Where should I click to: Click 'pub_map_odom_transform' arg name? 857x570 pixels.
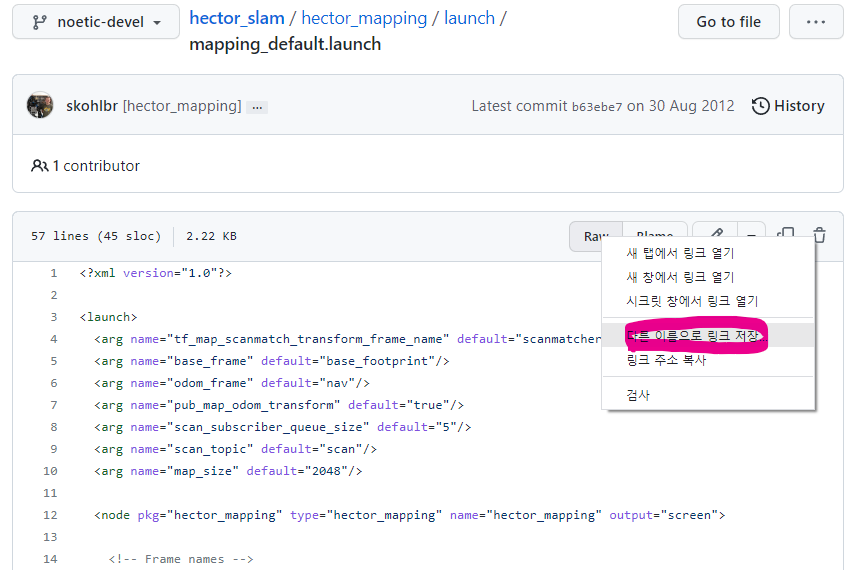click(254, 405)
